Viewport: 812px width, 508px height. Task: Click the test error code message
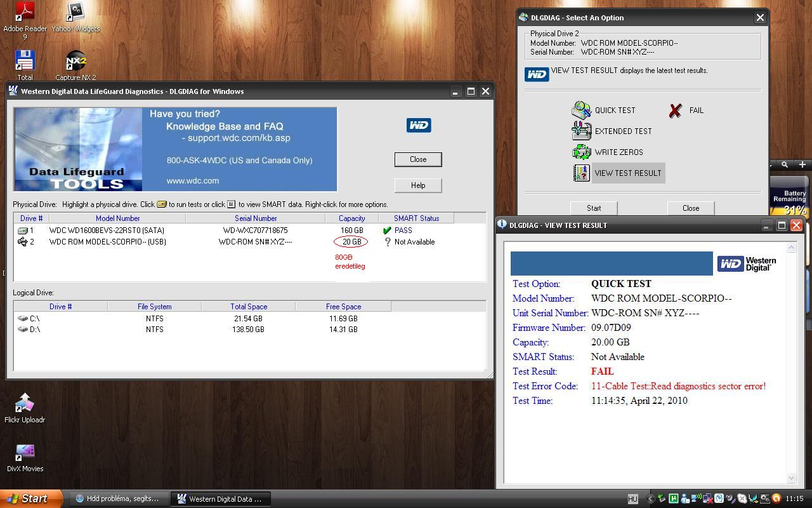tap(678, 386)
